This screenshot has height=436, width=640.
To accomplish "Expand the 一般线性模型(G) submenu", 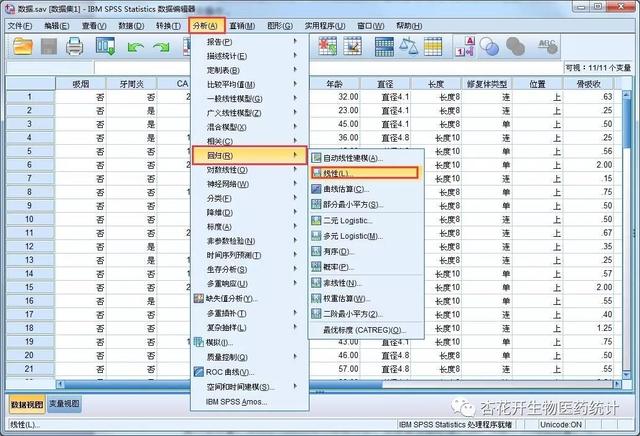I will click(x=249, y=99).
